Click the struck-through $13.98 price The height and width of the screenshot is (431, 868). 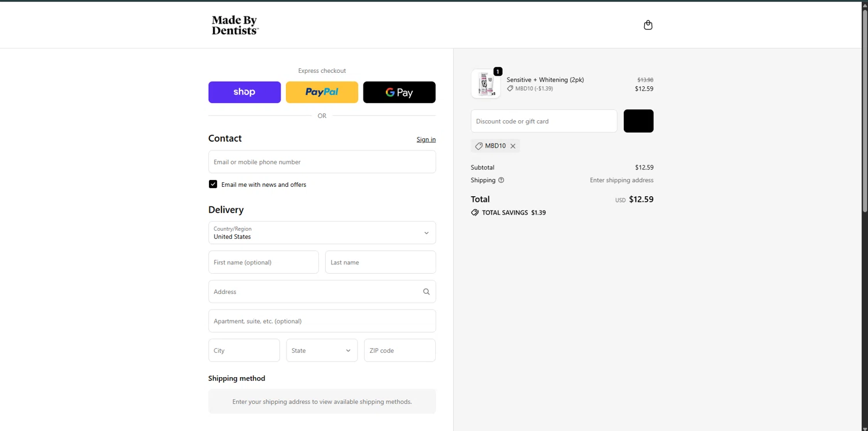pos(645,80)
